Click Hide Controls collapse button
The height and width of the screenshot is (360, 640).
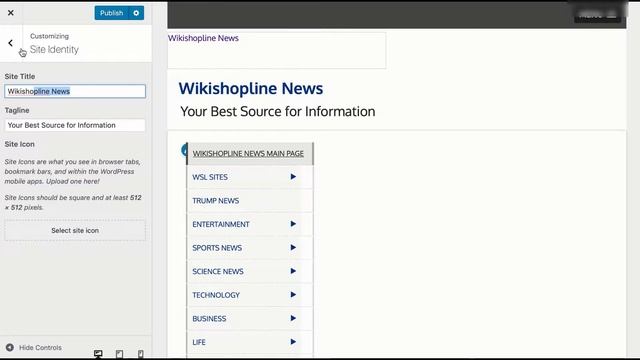pyautogui.click(x=34, y=348)
